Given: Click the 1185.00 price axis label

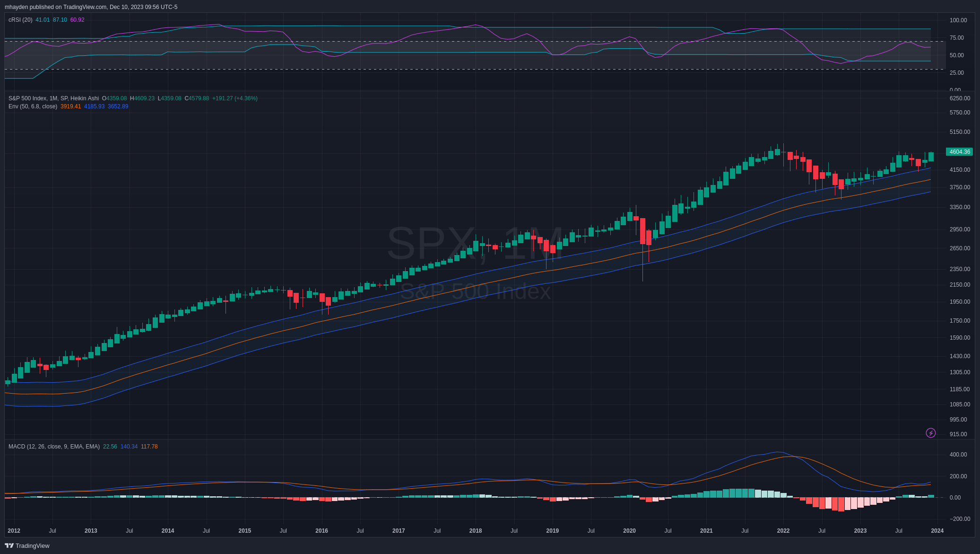Looking at the screenshot, I should coord(960,389).
